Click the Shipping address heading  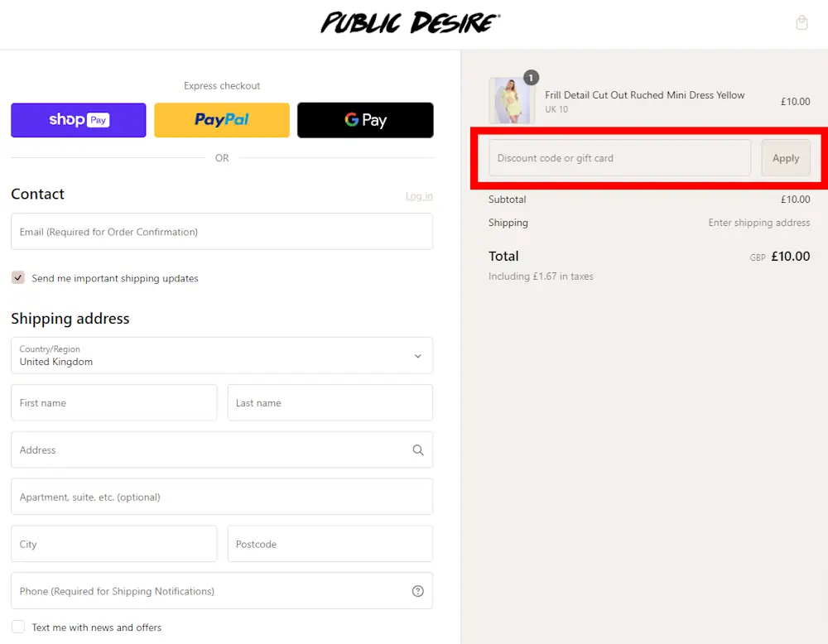(x=70, y=319)
